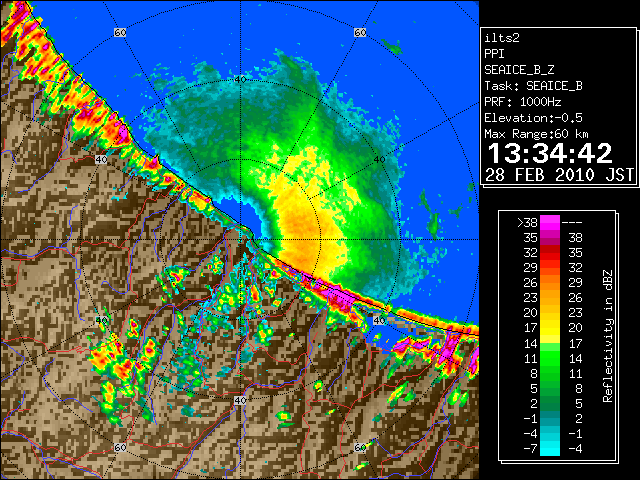Click the "-7" legend value
The image size is (640, 480).
click(530, 449)
